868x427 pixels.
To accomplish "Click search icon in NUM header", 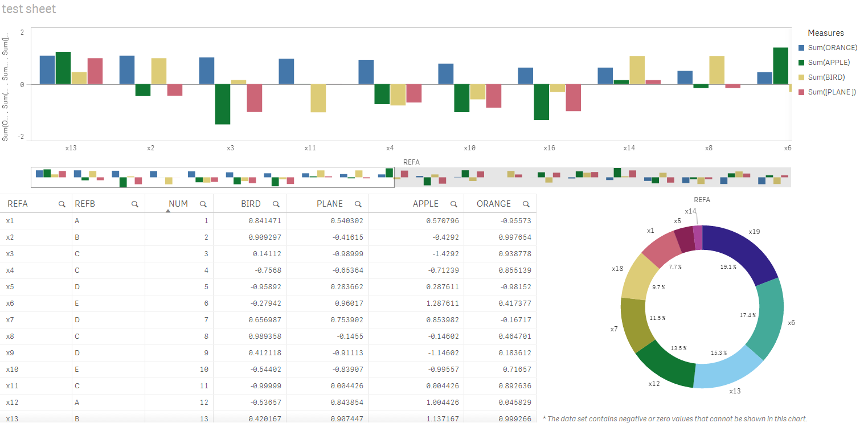I will [x=203, y=204].
